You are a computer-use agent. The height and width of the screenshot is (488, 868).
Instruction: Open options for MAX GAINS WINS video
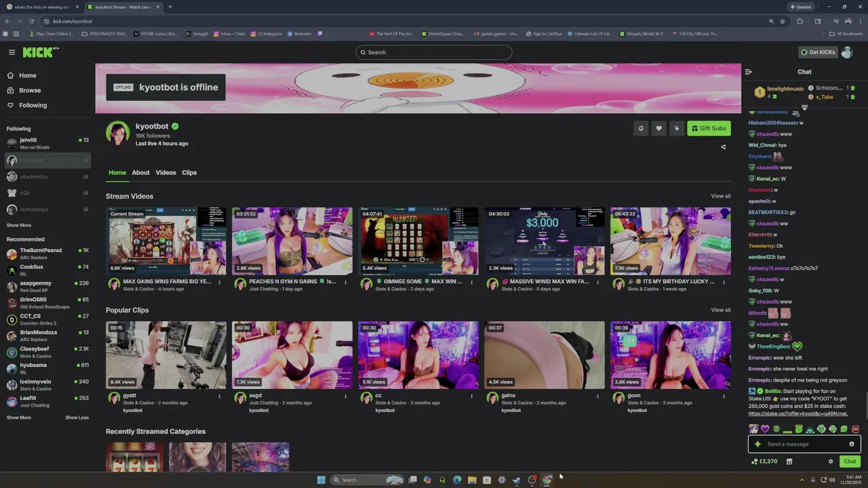(x=219, y=282)
